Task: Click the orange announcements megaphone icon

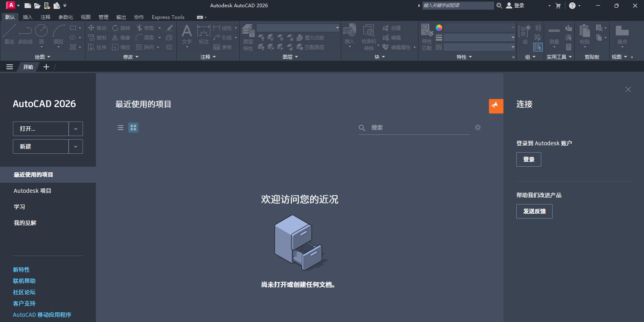Action: [496, 106]
